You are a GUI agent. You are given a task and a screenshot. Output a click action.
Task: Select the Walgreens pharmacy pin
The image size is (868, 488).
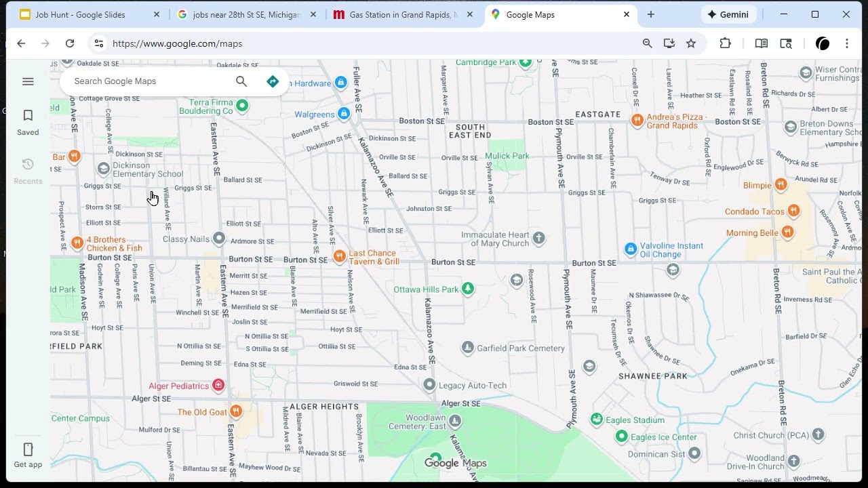click(x=344, y=114)
